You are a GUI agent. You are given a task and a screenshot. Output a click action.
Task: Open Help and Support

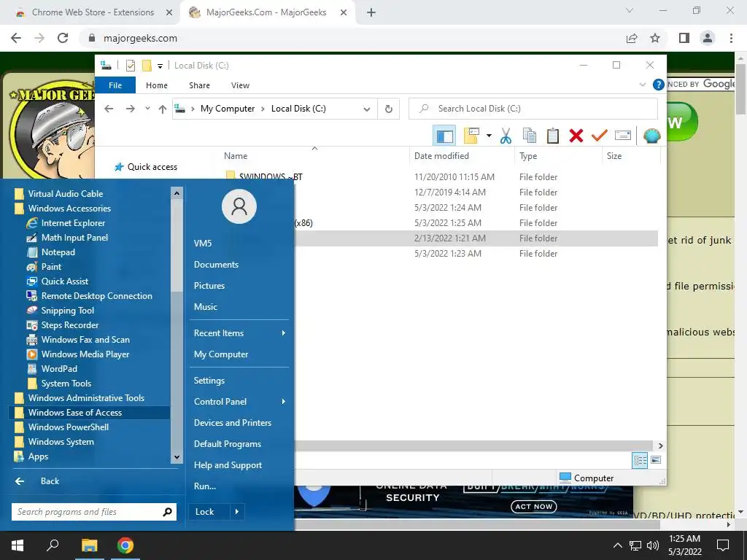pos(228,465)
